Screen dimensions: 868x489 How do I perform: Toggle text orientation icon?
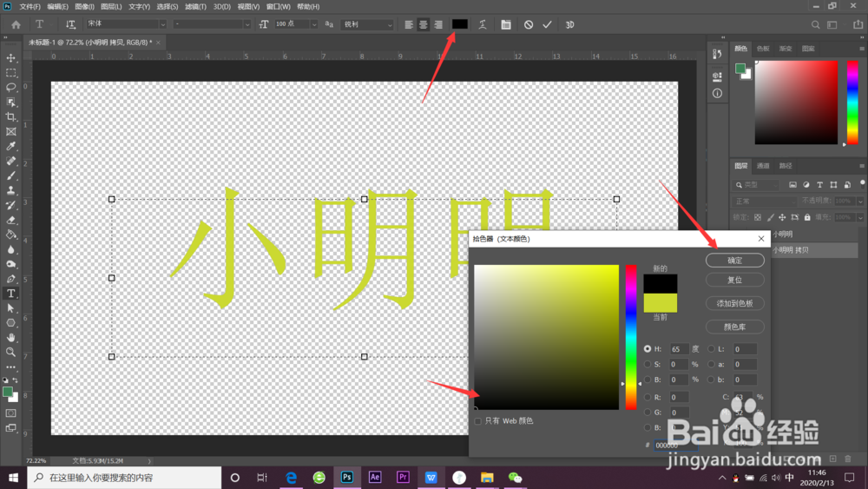point(70,24)
